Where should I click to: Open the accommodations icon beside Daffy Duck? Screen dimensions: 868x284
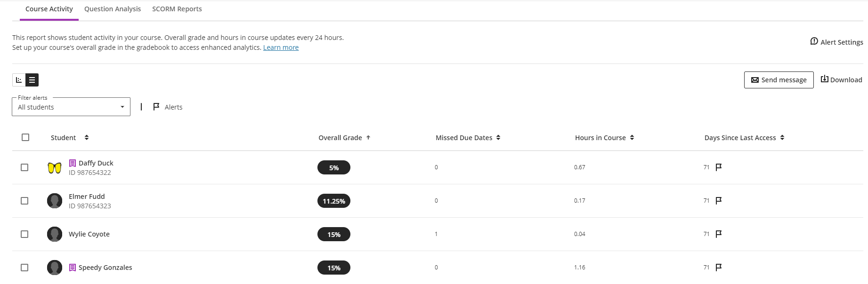[x=72, y=163]
